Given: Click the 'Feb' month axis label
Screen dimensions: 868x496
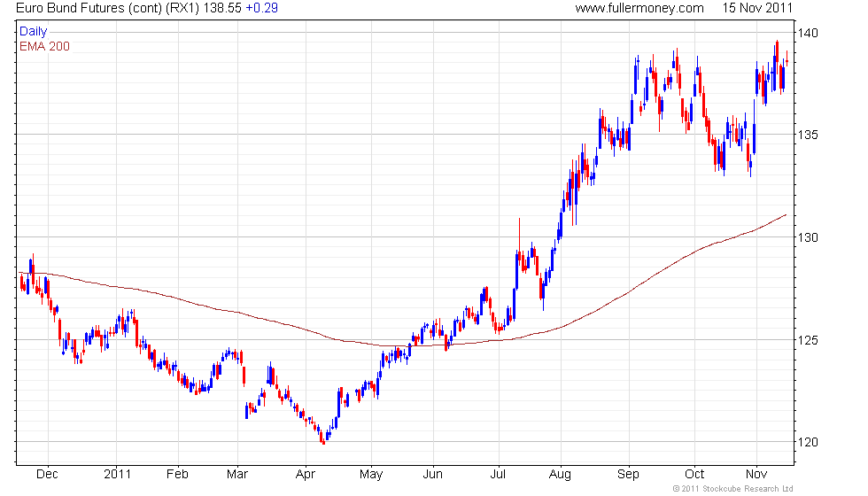Looking at the screenshot, I should pyautogui.click(x=178, y=475).
